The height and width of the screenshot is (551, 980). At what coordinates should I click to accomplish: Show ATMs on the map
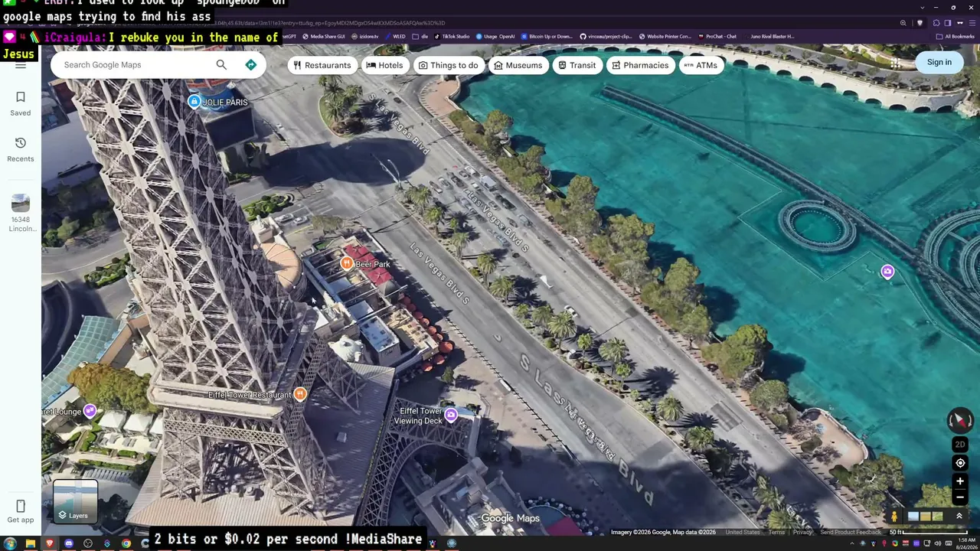pyautogui.click(x=700, y=65)
